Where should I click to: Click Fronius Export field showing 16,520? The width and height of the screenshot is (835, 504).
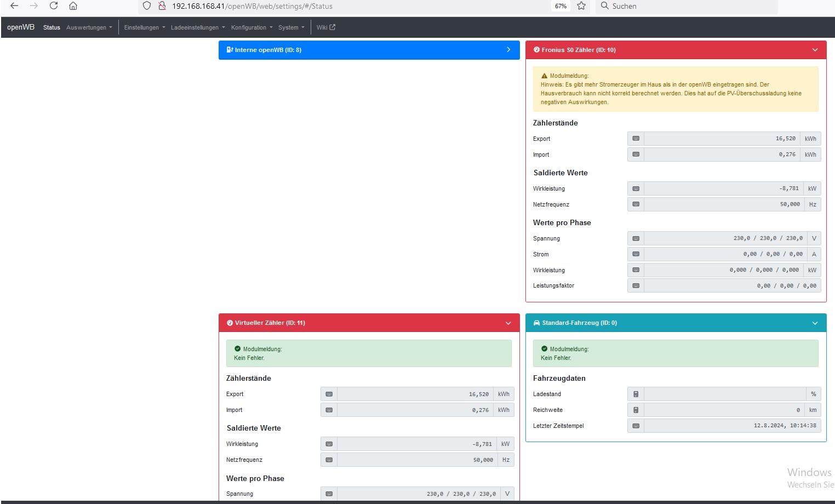722,139
